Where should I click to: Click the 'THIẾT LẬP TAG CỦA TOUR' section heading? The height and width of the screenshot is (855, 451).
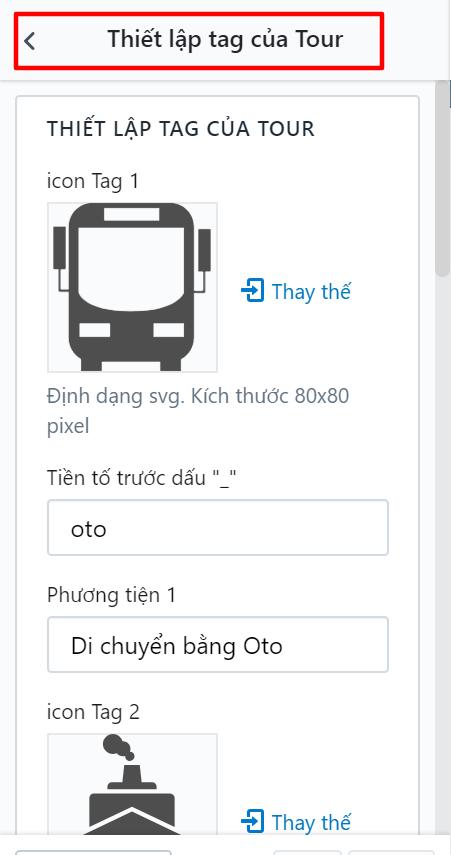coord(181,129)
